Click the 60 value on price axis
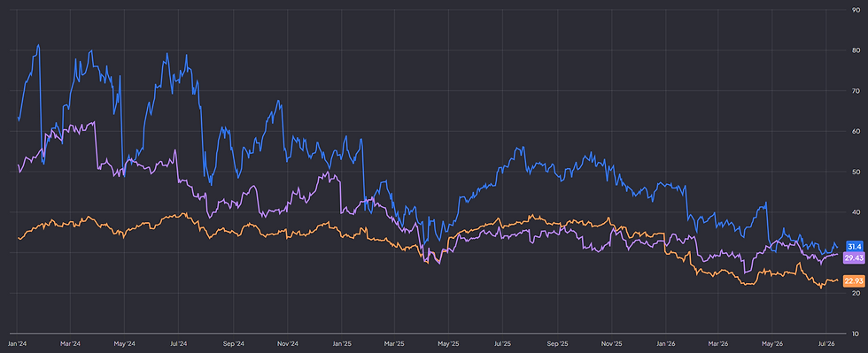 (x=856, y=131)
